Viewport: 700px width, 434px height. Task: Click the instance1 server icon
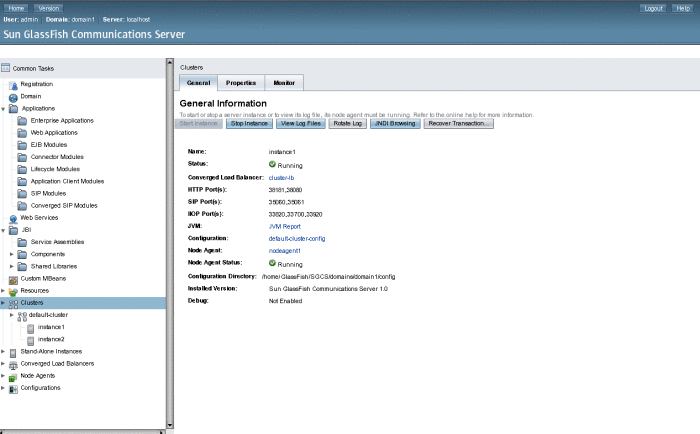tap(30, 328)
